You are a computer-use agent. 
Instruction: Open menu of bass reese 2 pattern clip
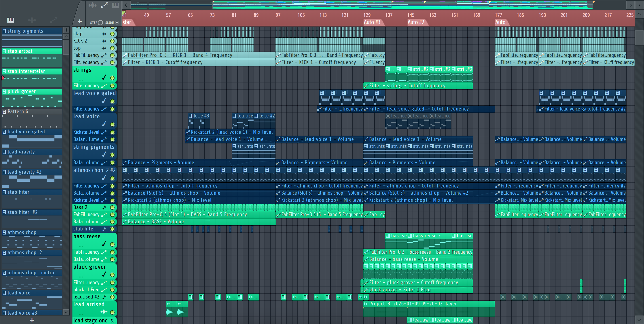coord(409,236)
